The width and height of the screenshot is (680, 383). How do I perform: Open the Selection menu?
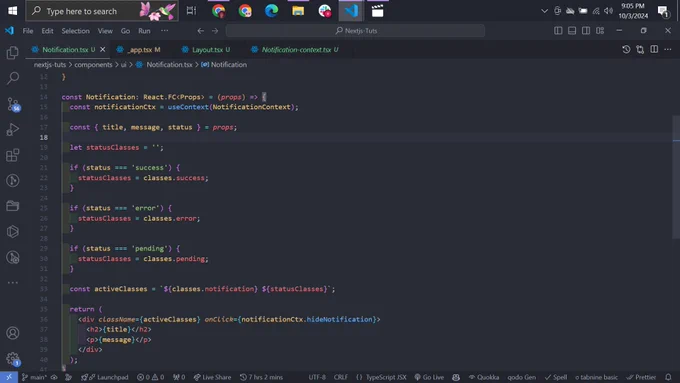click(x=75, y=31)
